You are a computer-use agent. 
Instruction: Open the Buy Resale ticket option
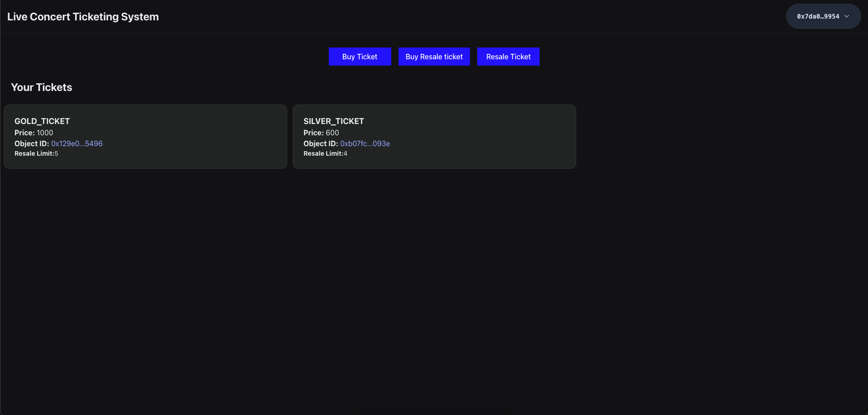coord(434,57)
